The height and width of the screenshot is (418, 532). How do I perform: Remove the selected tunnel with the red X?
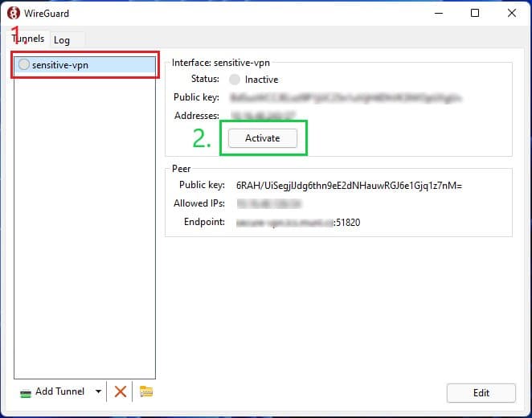point(121,391)
